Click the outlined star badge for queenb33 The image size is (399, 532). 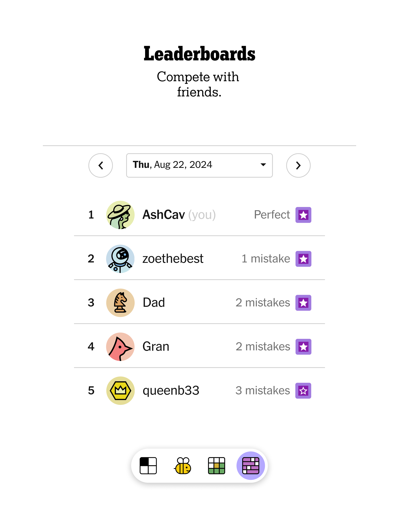(303, 391)
